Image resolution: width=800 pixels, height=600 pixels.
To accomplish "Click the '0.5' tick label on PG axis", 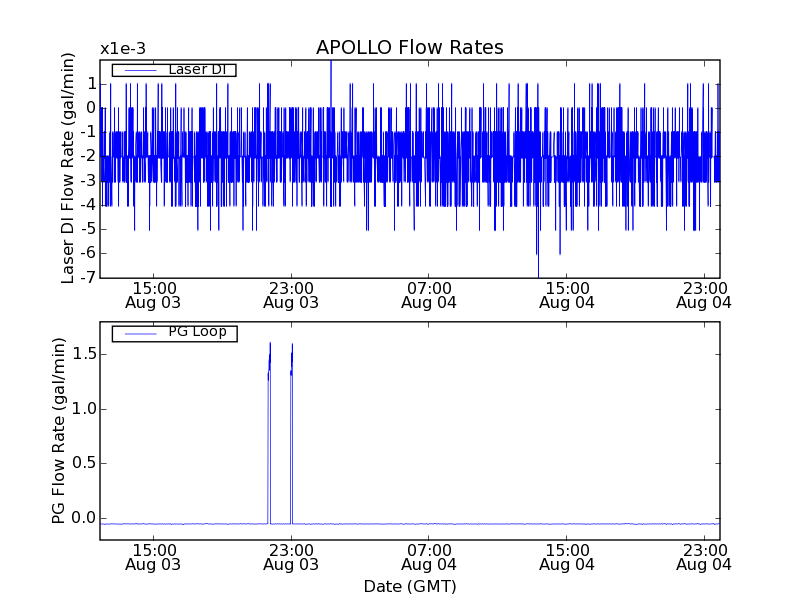I will click(x=84, y=463).
